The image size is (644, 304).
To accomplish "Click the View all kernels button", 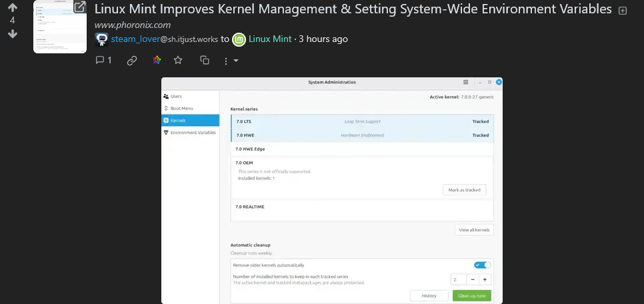I will (x=474, y=230).
